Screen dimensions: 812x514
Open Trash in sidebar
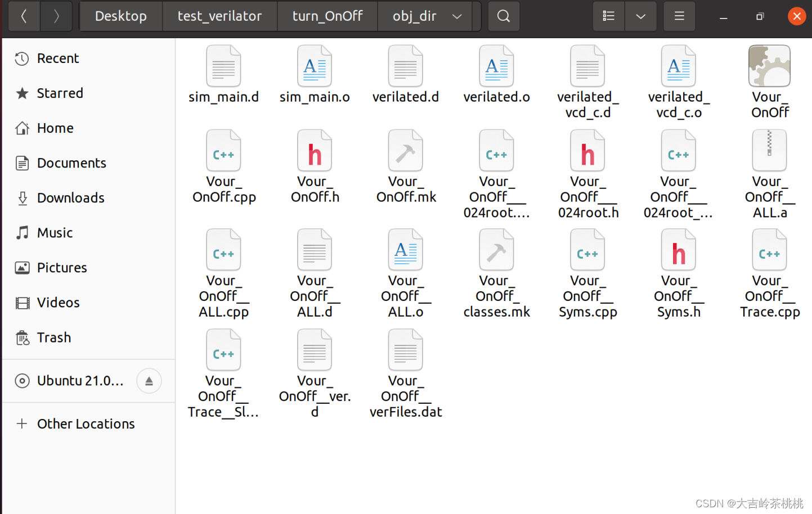(89, 337)
